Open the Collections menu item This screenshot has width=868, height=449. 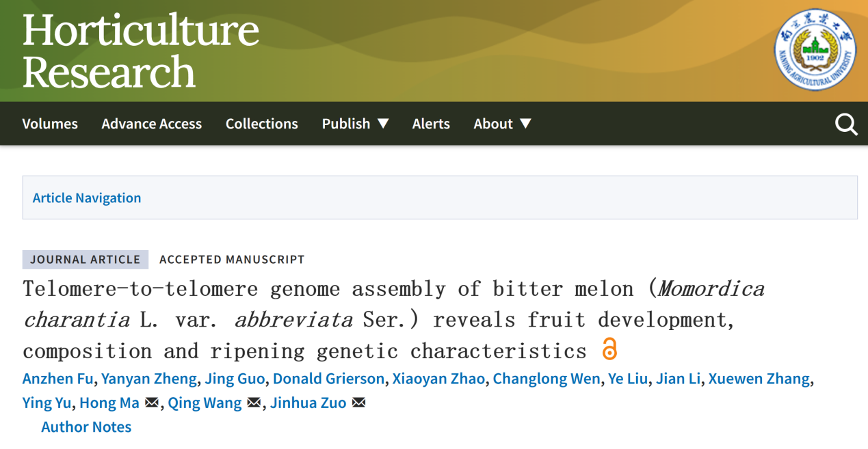tap(262, 124)
